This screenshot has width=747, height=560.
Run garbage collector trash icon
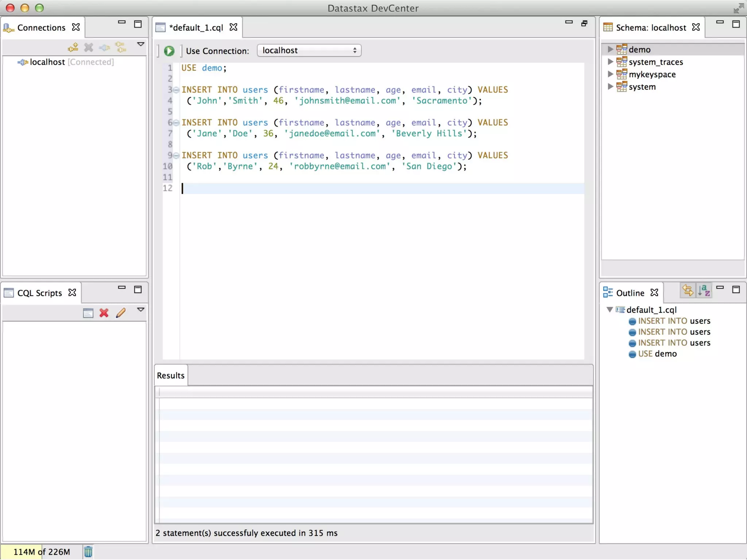[88, 552]
